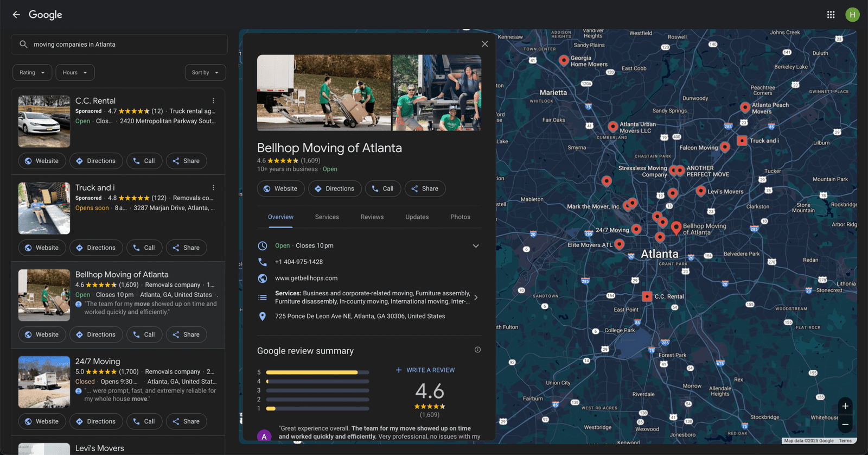The height and width of the screenshot is (455, 868).
Task: Click the Levi's Movers listing title
Action: tap(100, 448)
